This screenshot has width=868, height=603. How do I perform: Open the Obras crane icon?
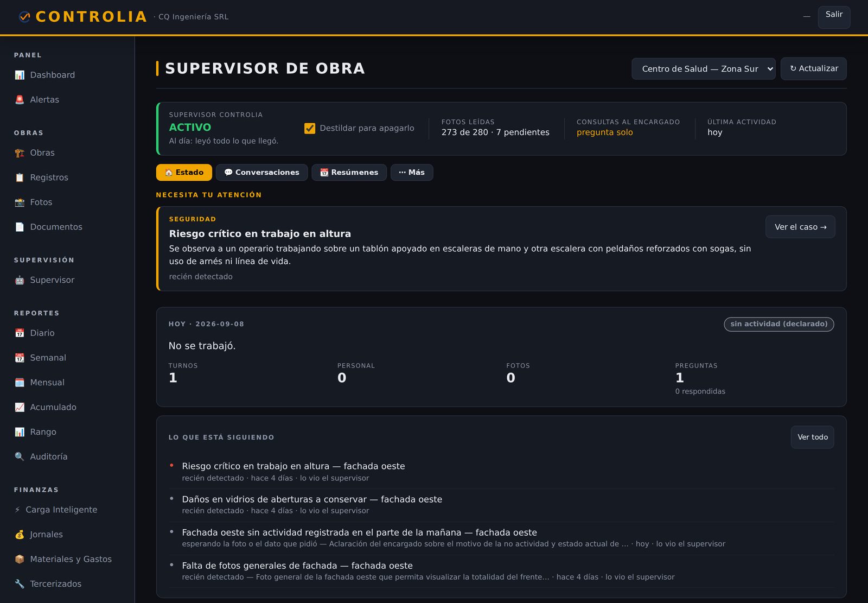click(x=20, y=153)
